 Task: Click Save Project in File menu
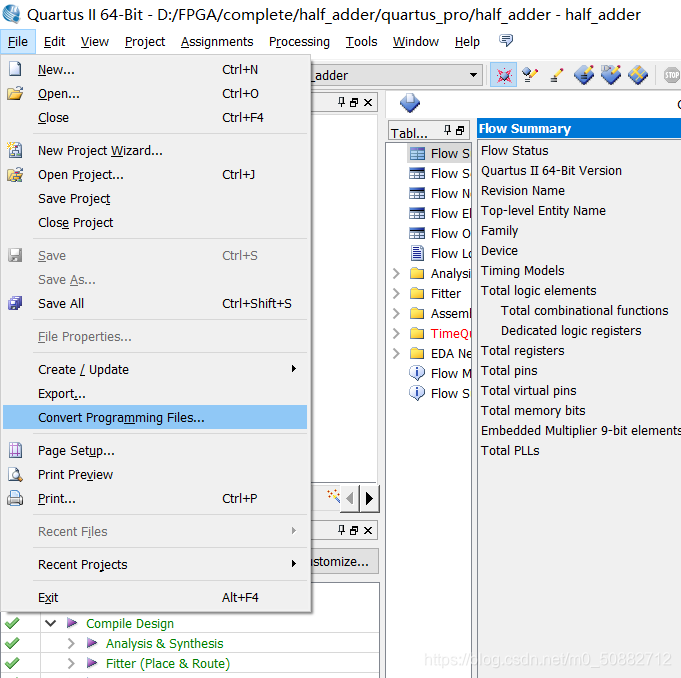point(155,198)
